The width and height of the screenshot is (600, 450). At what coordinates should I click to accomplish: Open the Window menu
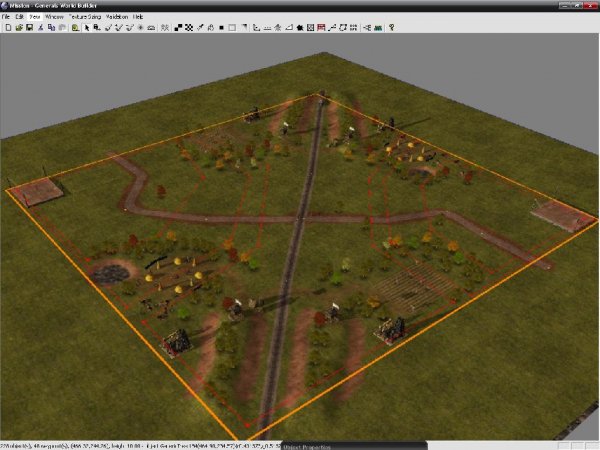click(x=55, y=17)
